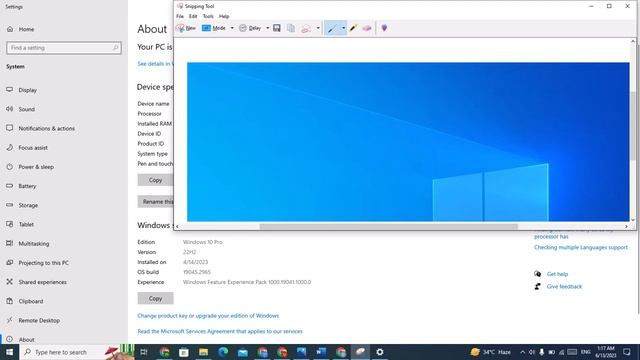
Task: Open File Explorer from the taskbar
Action: (203, 352)
